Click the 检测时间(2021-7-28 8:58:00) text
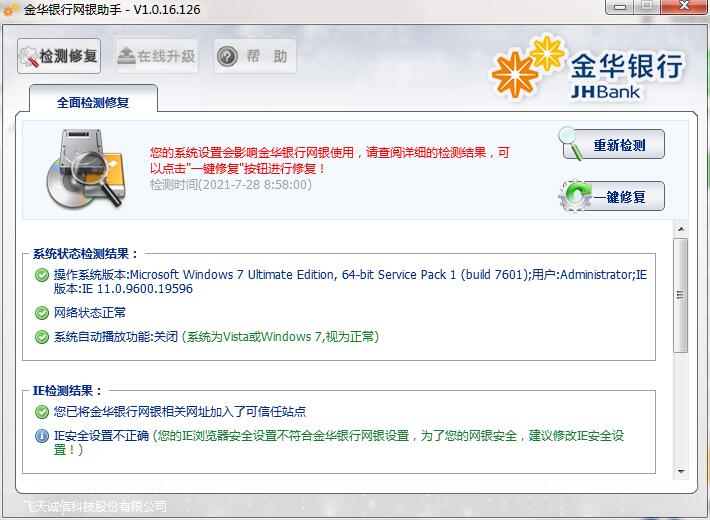Image resolution: width=710 pixels, height=520 pixels. click(231, 185)
